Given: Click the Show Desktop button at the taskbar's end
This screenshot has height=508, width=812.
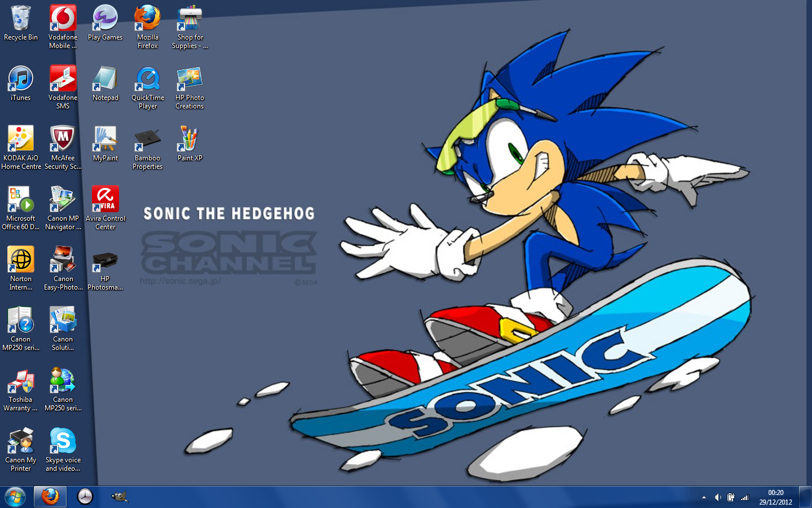Looking at the screenshot, I should tap(805, 497).
